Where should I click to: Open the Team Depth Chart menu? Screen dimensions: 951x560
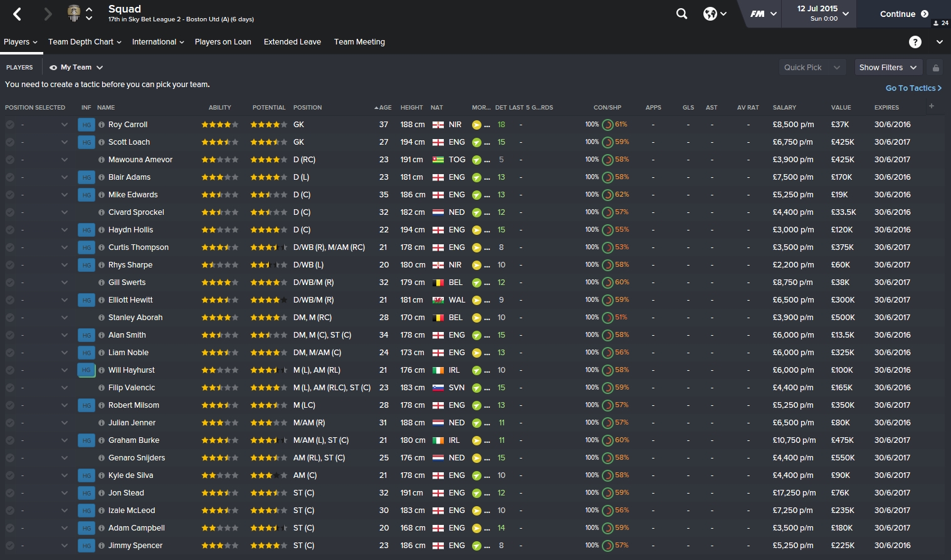click(85, 42)
